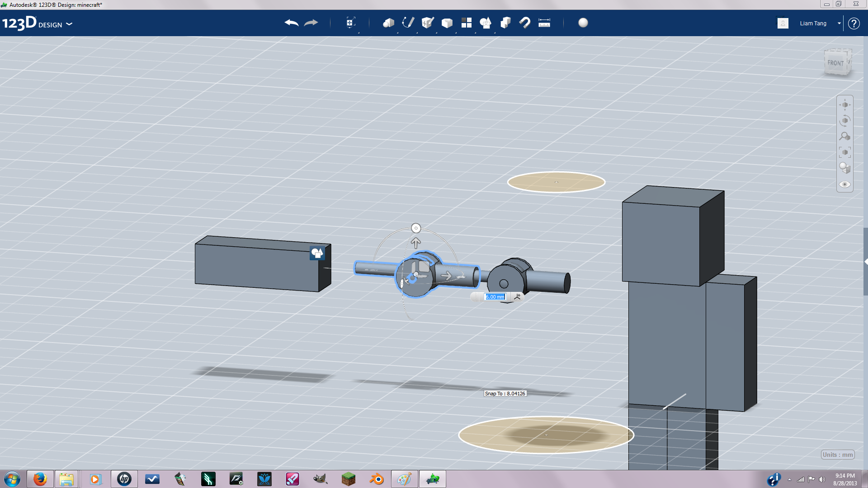This screenshot has height=488, width=868.
Task: Toggle the materials and outlines view icon
Action: tap(844, 168)
